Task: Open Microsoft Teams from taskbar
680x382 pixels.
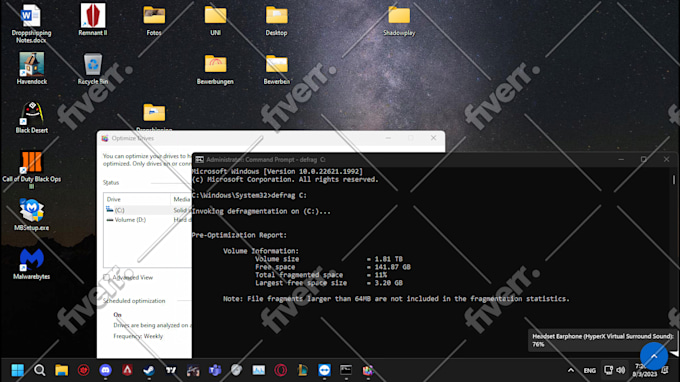Action: click(x=215, y=370)
